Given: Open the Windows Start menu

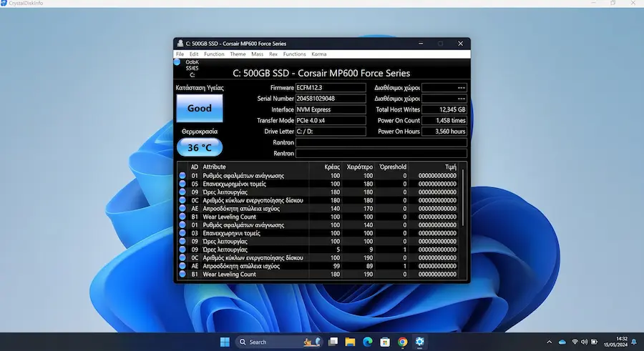Looking at the screenshot, I should [225, 342].
